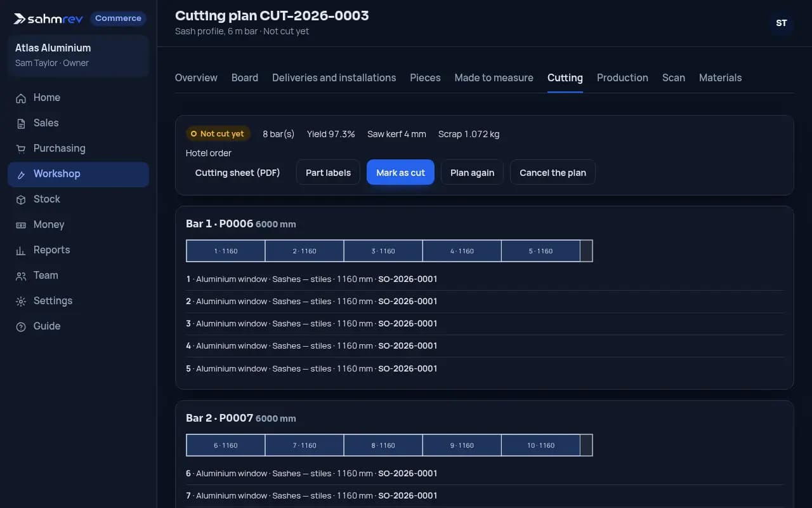
Task: Click the Yield 97.3% text
Action: click(331, 134)
